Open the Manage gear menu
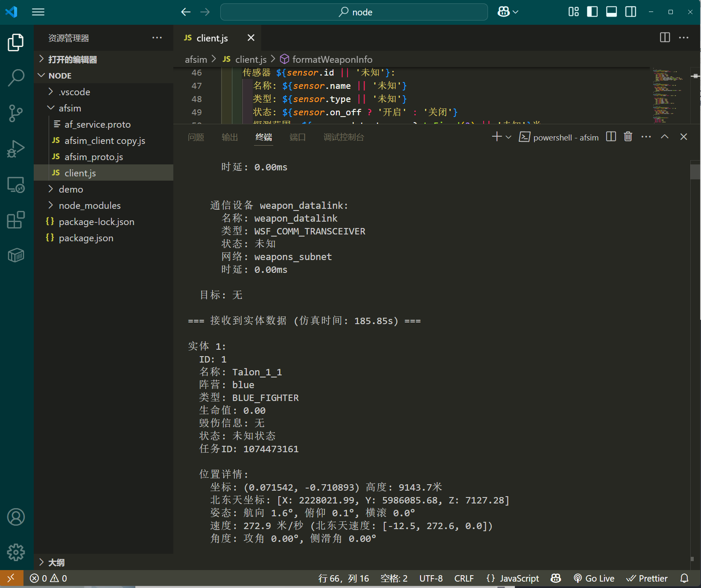 coord(16,552)
